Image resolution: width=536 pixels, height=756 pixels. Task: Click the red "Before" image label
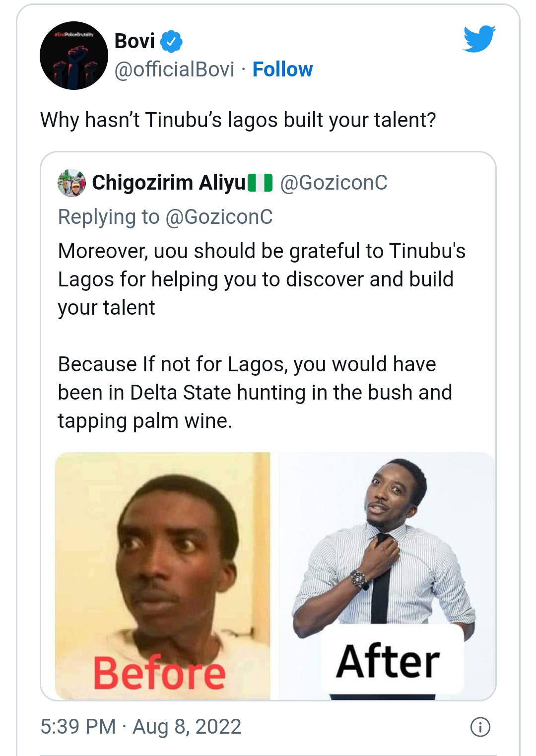pos(159,673)
